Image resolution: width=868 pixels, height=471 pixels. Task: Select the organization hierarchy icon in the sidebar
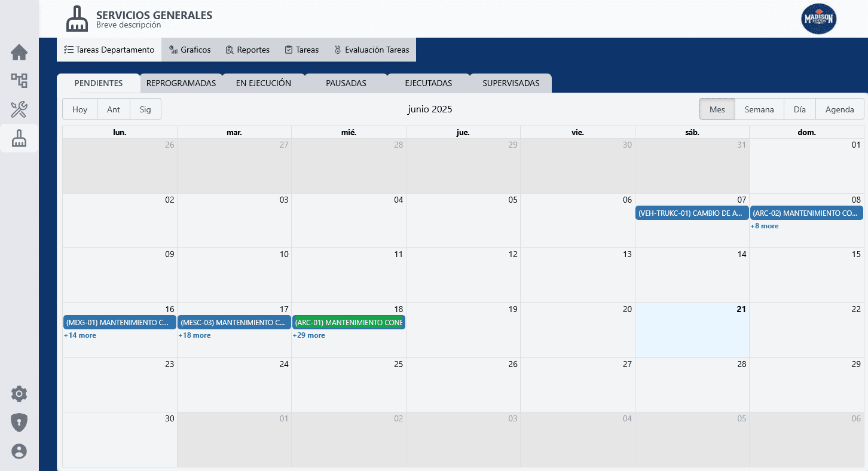coord(19,81)
